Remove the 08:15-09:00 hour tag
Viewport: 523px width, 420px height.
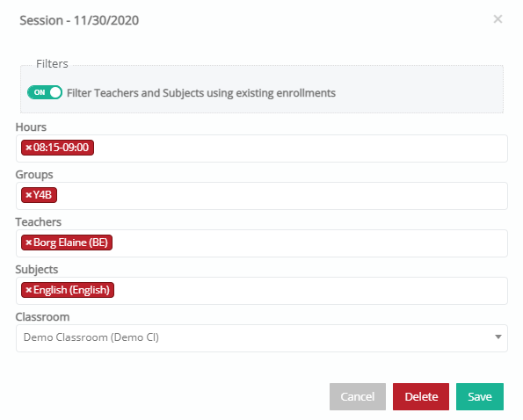pyautogui.click(x=29, y=148)
